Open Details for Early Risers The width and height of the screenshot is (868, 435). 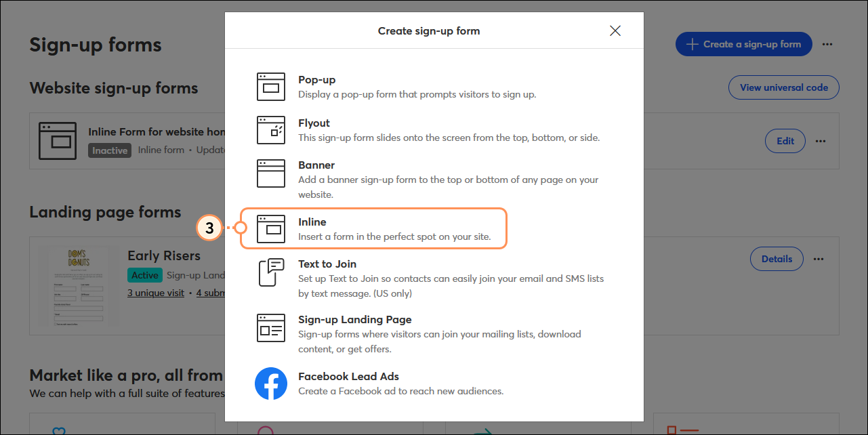[777, 259]
